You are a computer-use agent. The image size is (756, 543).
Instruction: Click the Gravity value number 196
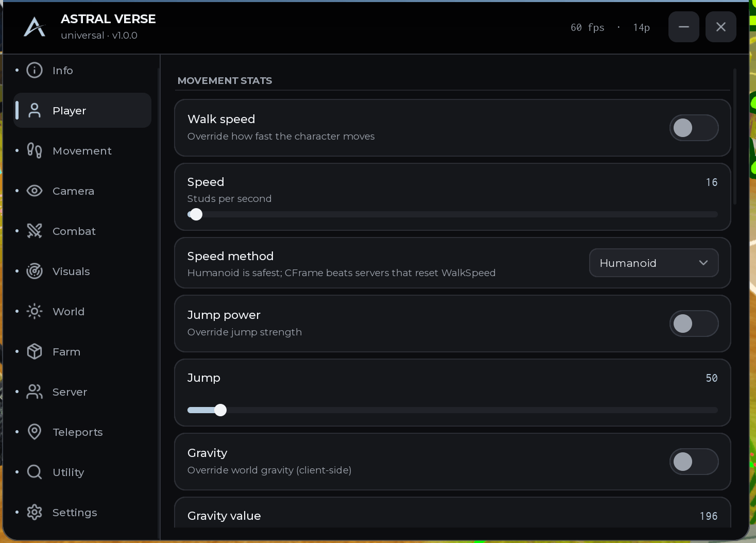[x=709, y=516]
